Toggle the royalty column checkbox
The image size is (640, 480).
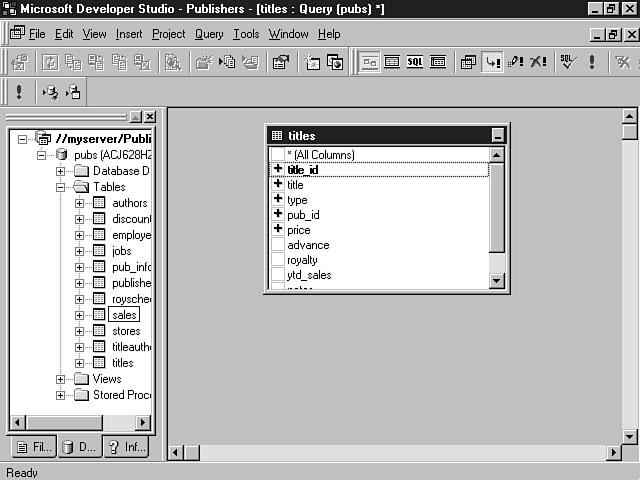click(278, 260)
